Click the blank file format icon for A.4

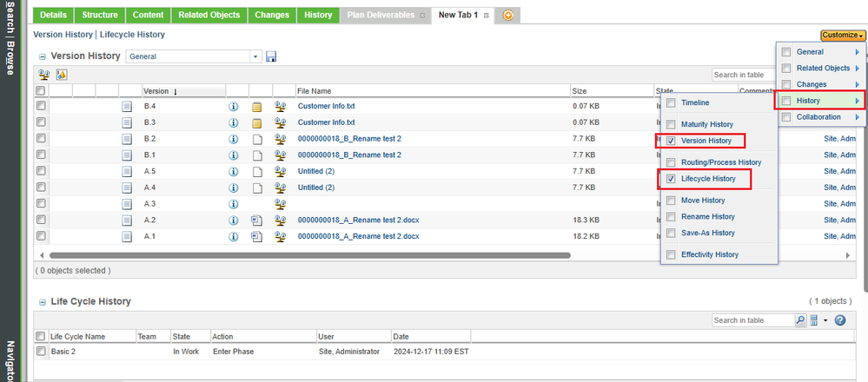pyautogui.click(x=256, y=188)
